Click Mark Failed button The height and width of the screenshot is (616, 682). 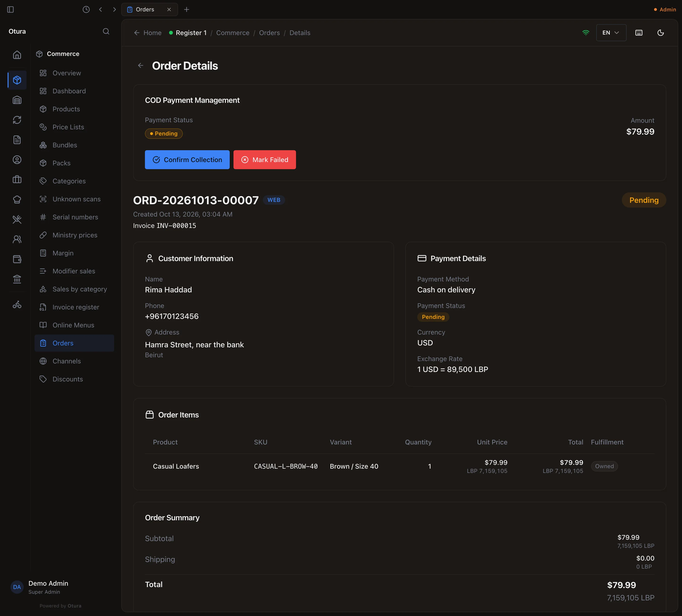click(x=265, y=160)
